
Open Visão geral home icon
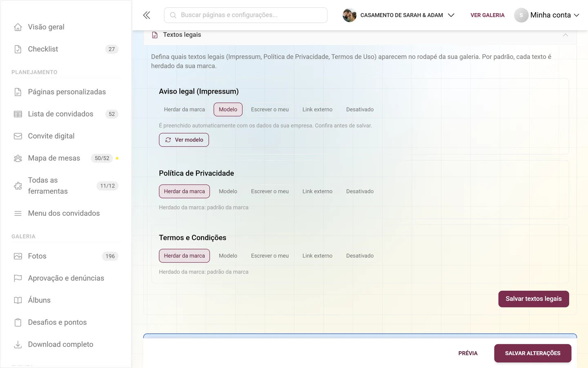tap(18, 27)
